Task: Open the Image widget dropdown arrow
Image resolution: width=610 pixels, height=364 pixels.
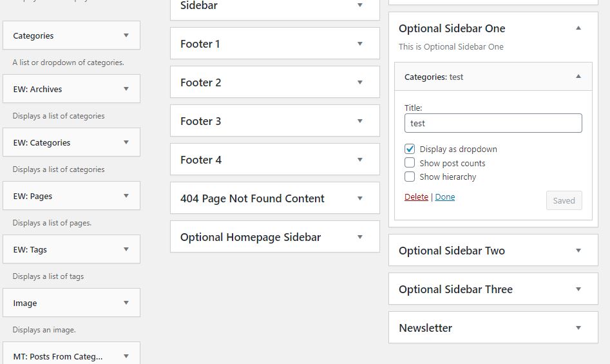Action: point(126,303)
